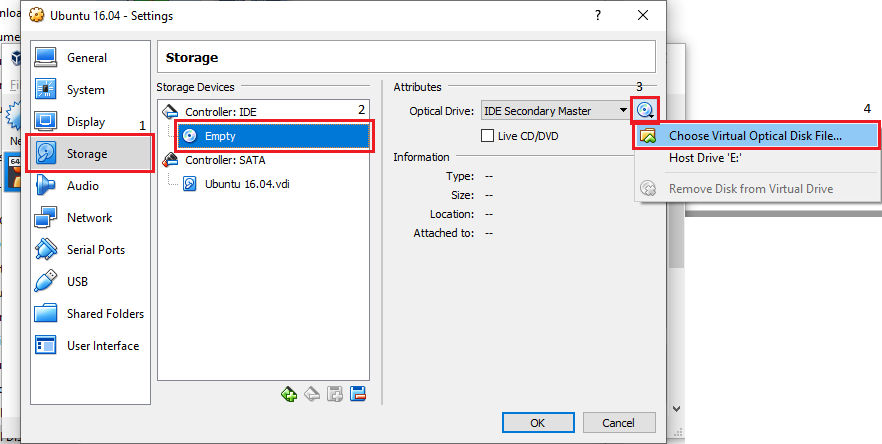This screenshot has width=882, height=444.
Task: Open the Network settings category
Action: pyautogui.click(x=91, y=218)
